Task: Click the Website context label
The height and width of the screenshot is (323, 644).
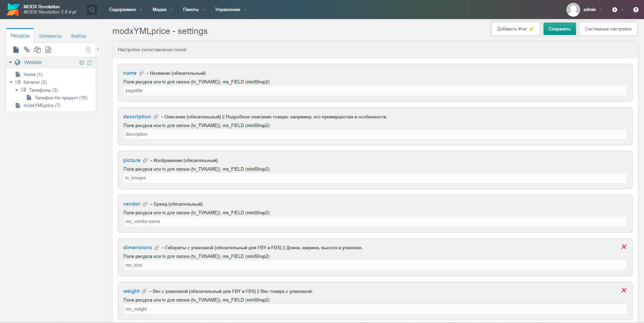Action: click(x=33, y=62)
